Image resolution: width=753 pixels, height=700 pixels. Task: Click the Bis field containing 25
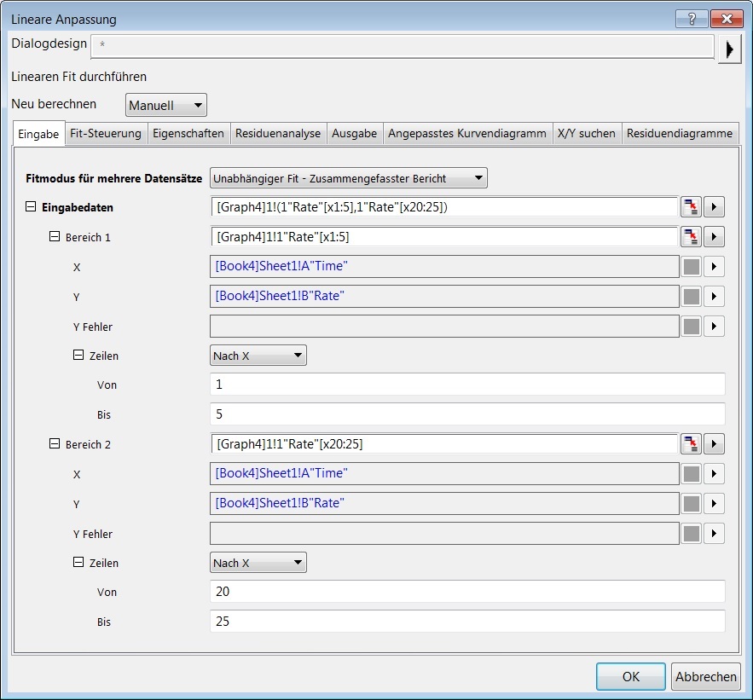467,622
